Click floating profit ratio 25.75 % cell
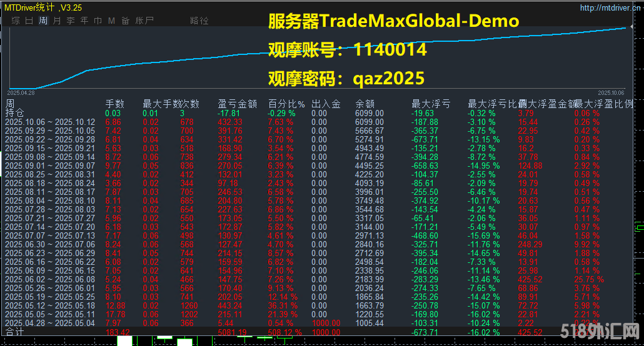Screen dimensions: 644x346 [589, 280]
